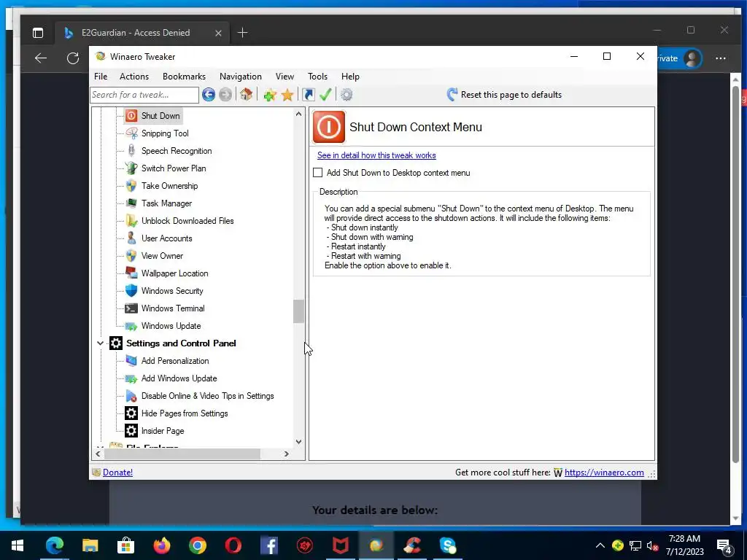This screenshot has width=747, height=560.
Task: Click the Snipping Tool scissors icon
Action: (x=131, y=133)
